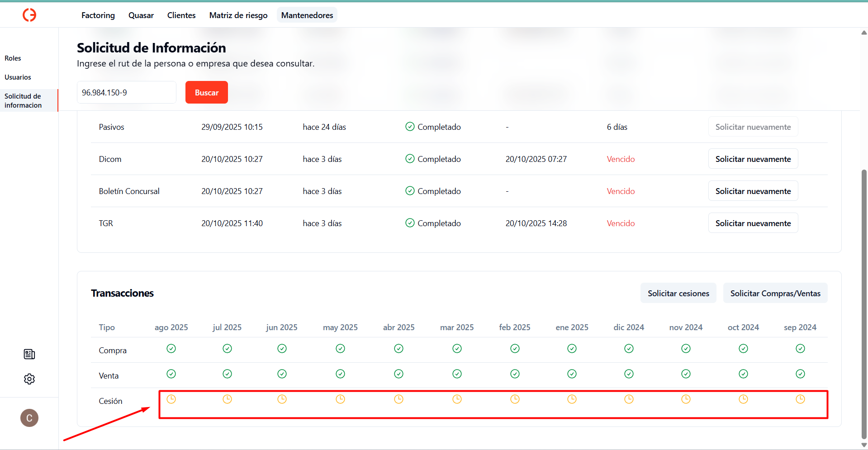This screenshot has width=868, height=450.
Task: Click the Cesión pending clock for dic 2024
Action: pyautogui.click(x=629, y=399)
